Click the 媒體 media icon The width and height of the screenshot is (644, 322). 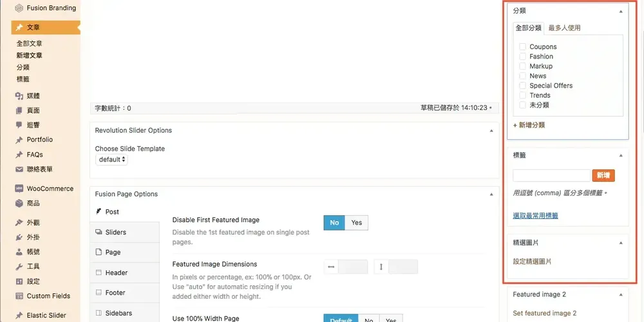pos(19,96)
